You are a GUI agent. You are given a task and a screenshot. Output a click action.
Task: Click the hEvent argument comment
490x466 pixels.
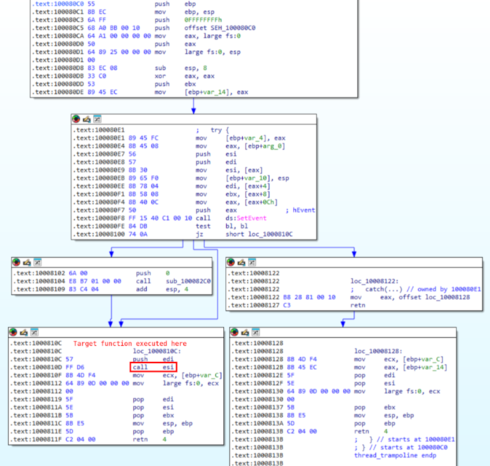pyautogui.click(x=302, y=210)
